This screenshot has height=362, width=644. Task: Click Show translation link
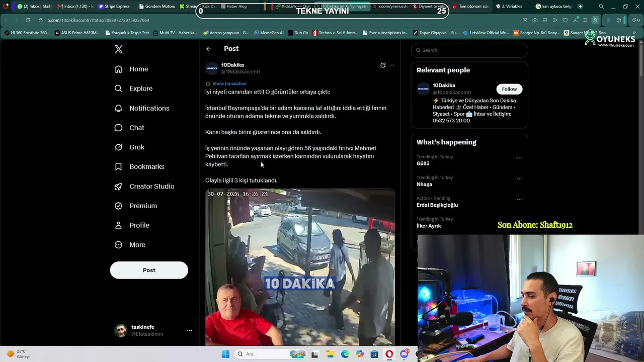tap(229, 83)
